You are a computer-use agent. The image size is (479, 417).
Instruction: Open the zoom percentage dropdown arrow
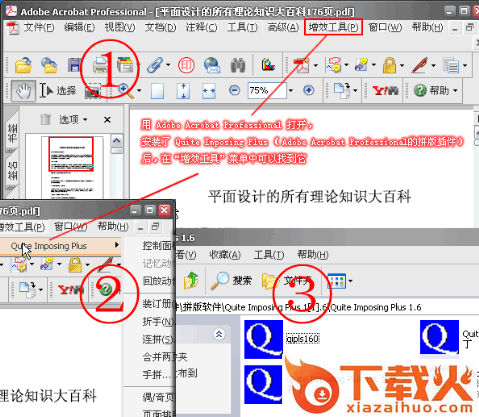point(291,90)
